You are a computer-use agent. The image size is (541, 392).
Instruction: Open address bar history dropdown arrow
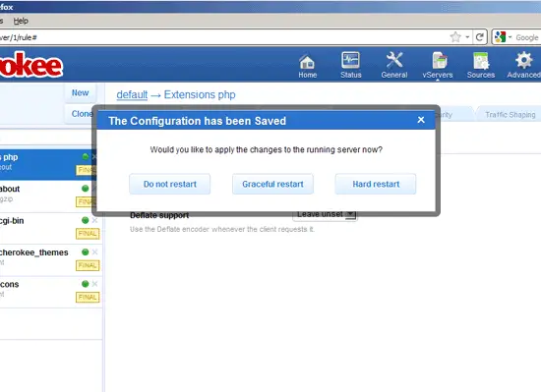click(467, 37)
